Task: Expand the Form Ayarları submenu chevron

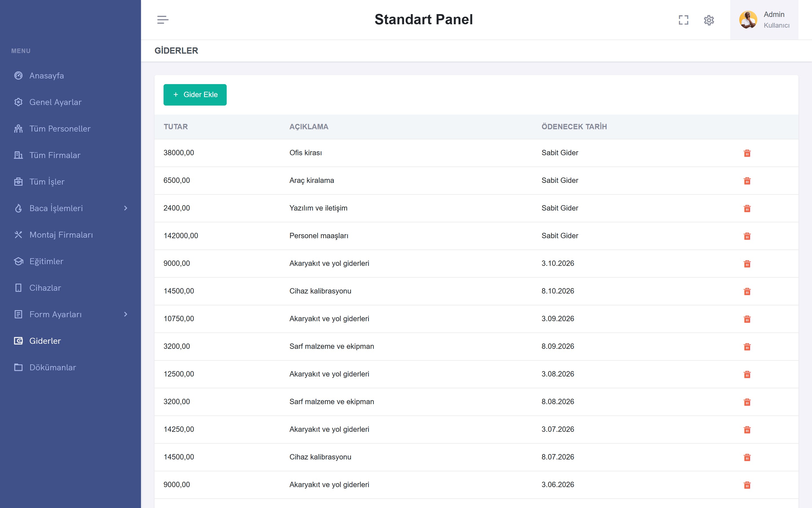Action: pos(125,314)
